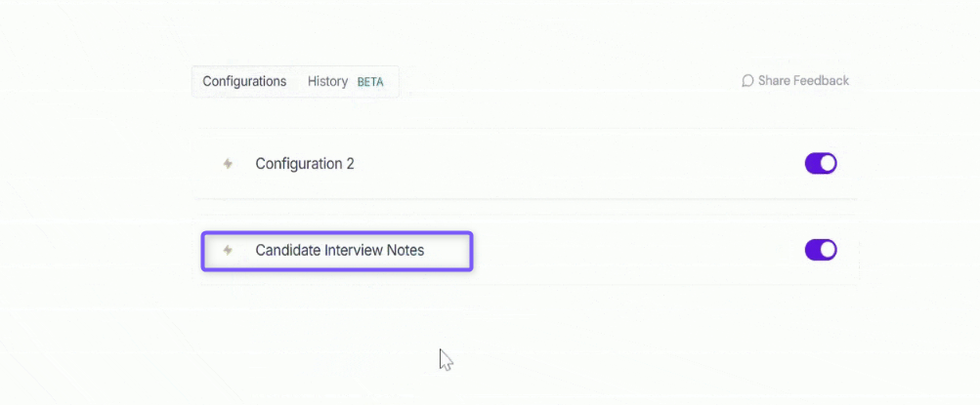
Task: Disable the Candidate Interview Notes switch
Action: point(821,250)
